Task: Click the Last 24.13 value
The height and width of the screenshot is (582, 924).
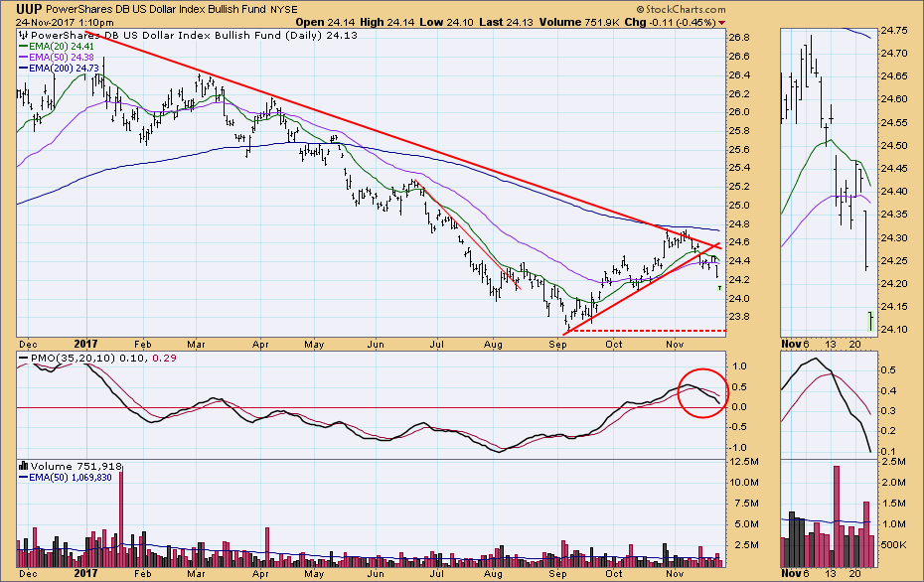Action: [506, 23]
